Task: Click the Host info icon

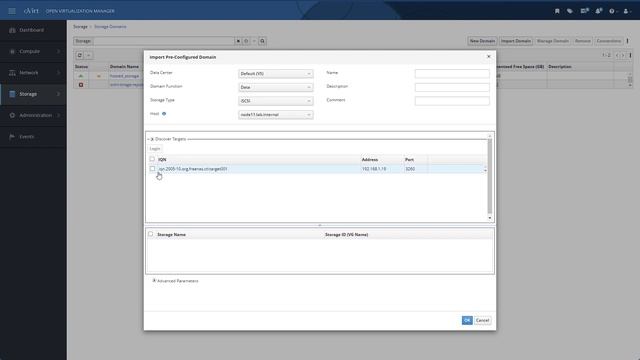Action: pos(164,114)
